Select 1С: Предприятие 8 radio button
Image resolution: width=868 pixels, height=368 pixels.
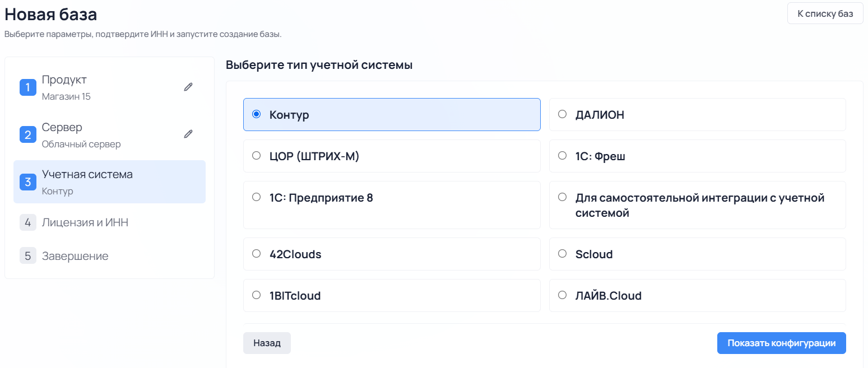tap(257, 197)
